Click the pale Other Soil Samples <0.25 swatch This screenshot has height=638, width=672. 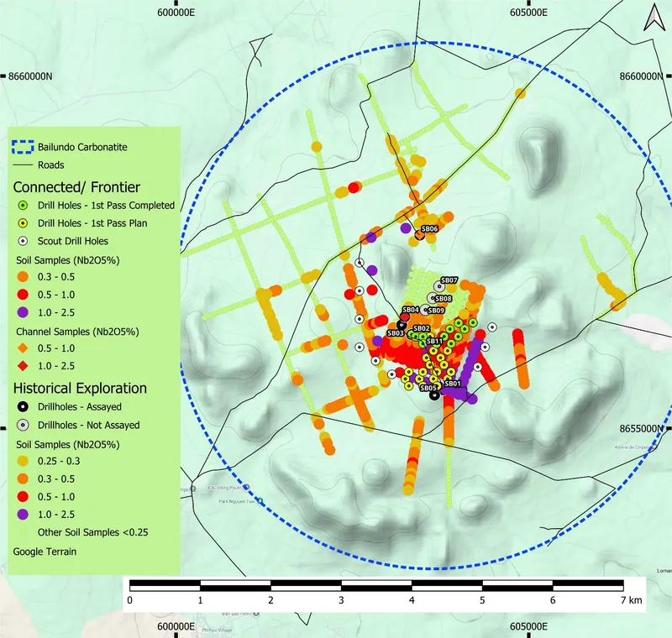[x=23, y=532]
